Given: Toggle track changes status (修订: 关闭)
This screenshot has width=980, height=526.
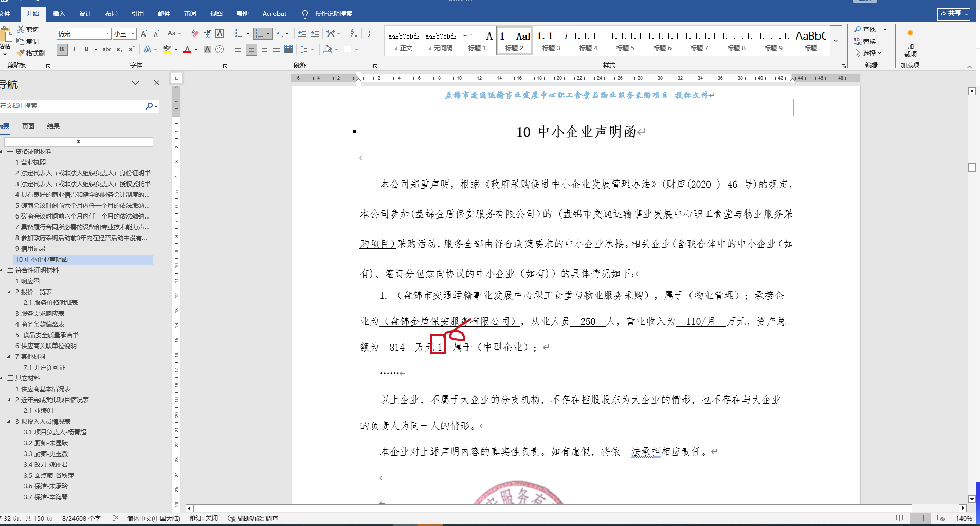Looking at the screenshot, I should point(204,518).
